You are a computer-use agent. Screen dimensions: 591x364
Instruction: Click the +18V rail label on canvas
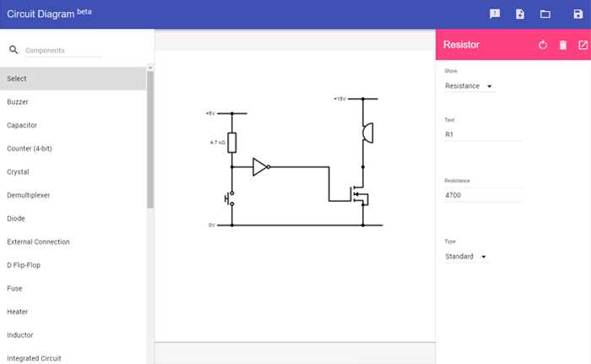pyautogui.click(x=339, y=99)
